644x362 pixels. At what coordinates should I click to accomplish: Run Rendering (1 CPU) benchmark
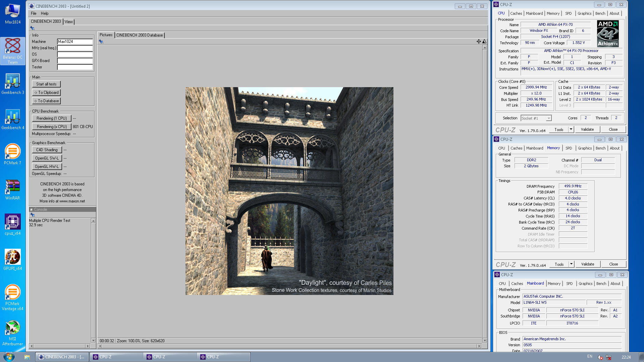pyautogui.click(x=52, y=118)
